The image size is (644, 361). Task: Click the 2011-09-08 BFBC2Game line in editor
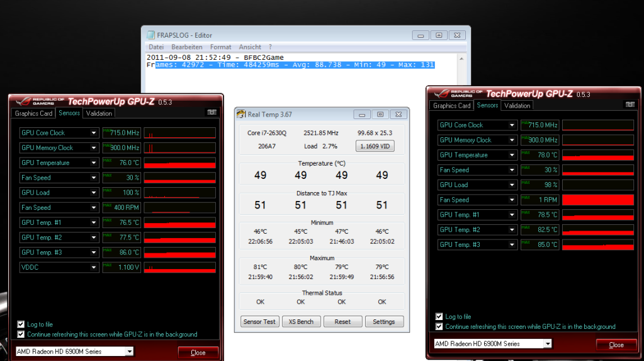pos(215,57)
